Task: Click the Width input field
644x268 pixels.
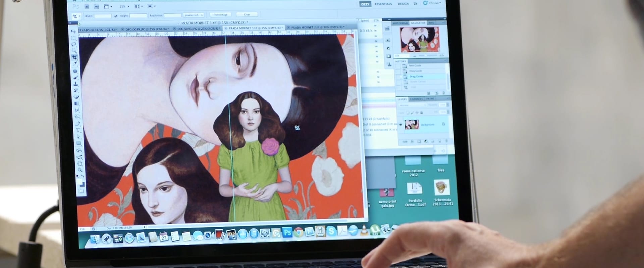Action: point(103,16)
